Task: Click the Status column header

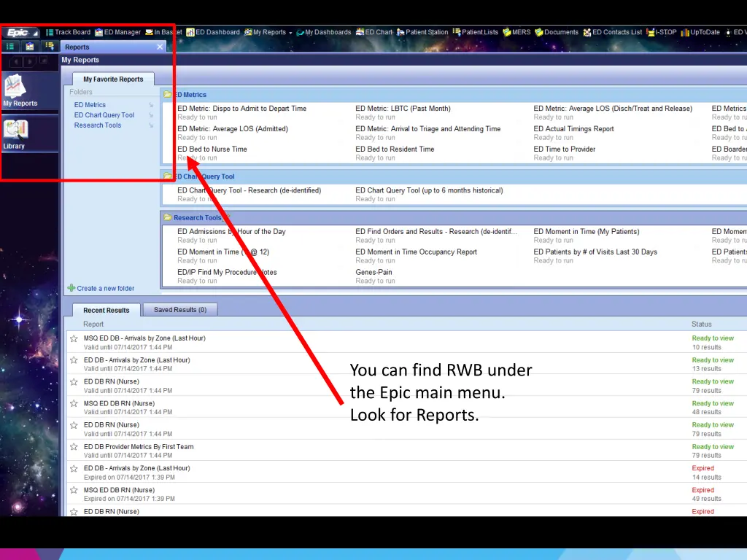Action: 702,324
